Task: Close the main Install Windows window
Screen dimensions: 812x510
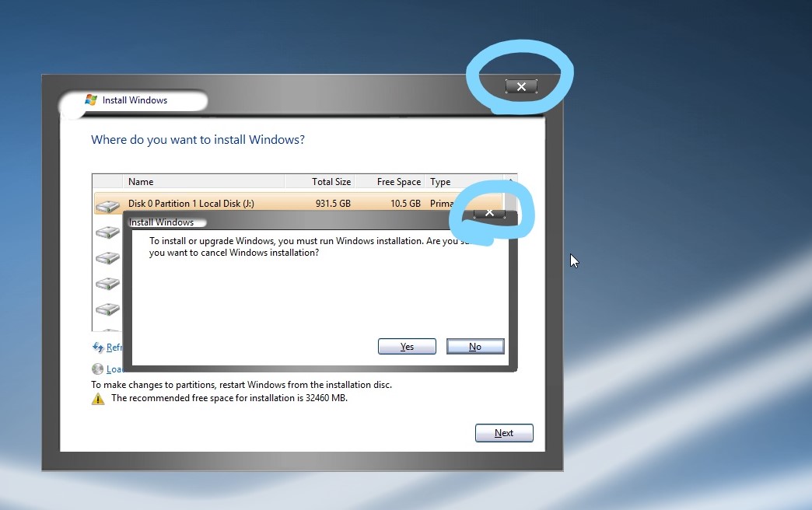Action: click(521, 87)
